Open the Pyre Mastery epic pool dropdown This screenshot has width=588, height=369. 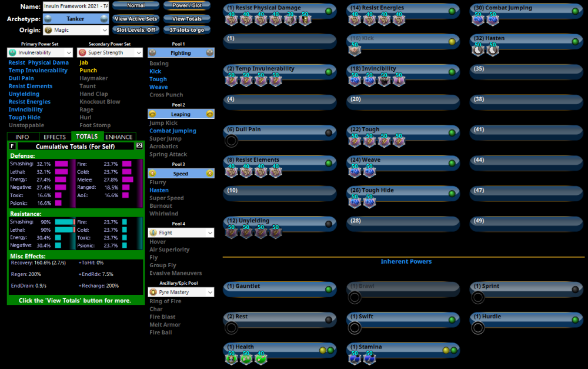[x=181, y=292]
